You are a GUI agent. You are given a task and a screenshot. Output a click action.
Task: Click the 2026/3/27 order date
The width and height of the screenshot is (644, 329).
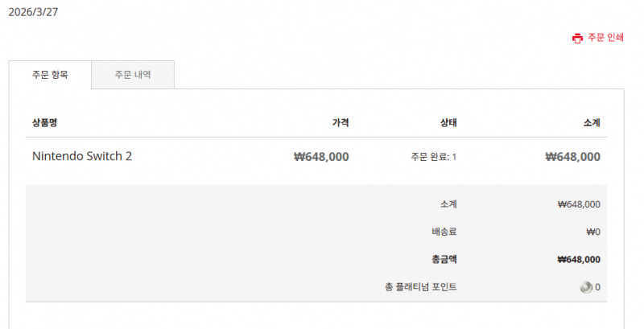33,12
